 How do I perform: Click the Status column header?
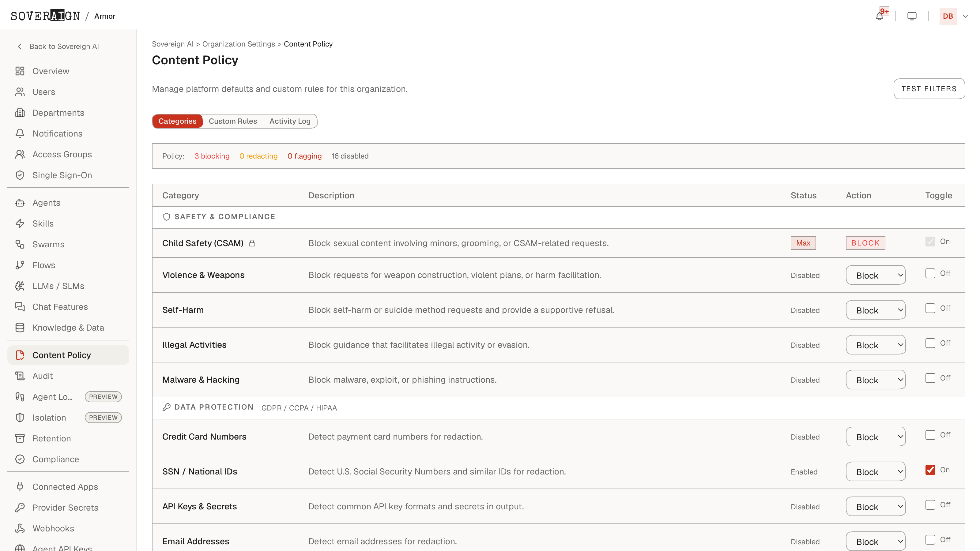pos(804,196)
